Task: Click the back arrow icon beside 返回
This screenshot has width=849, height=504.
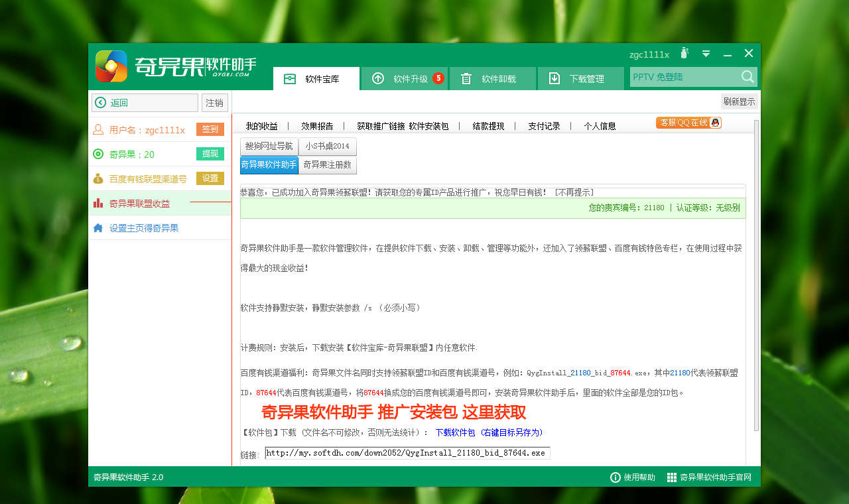Action: 101,103
